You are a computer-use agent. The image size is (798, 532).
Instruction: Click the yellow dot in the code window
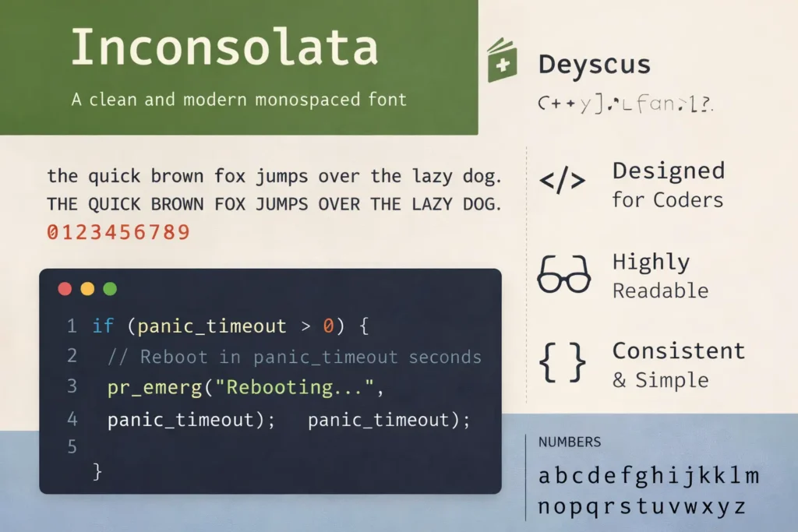[87, 289]
